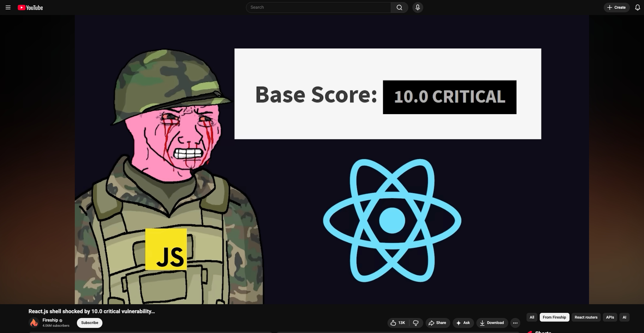Screen dimensions: 644x333
Task: Click the Ask sparkle button
Action: click(463, 323)
